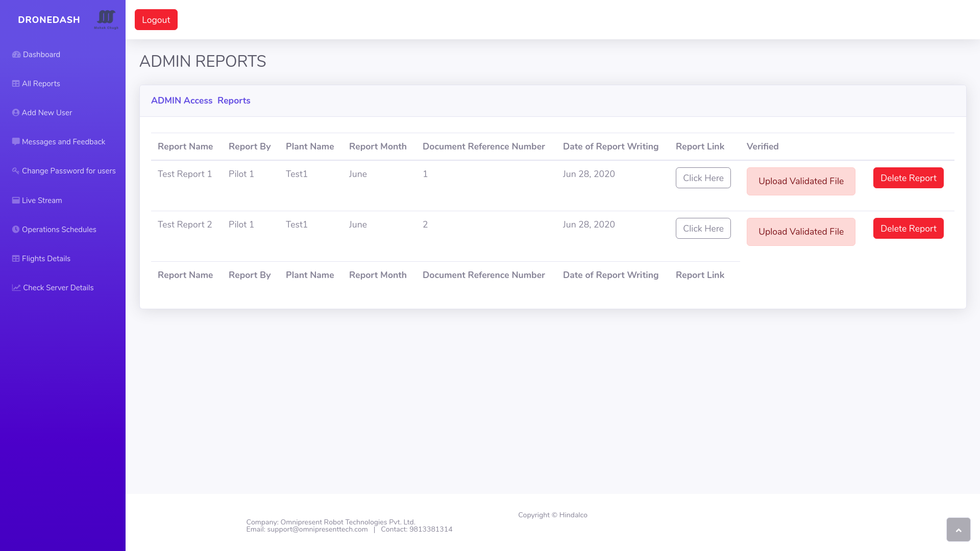Upload validated file for Test Report 1
The height and width of the screenshot is (551, 980).
pos(800,181)
